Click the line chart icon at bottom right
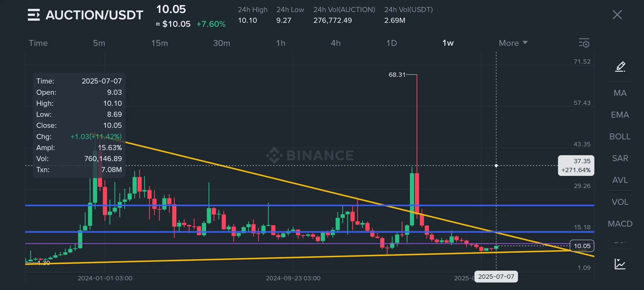The width and height of the screenshot is (644, 290). point(620,264)
